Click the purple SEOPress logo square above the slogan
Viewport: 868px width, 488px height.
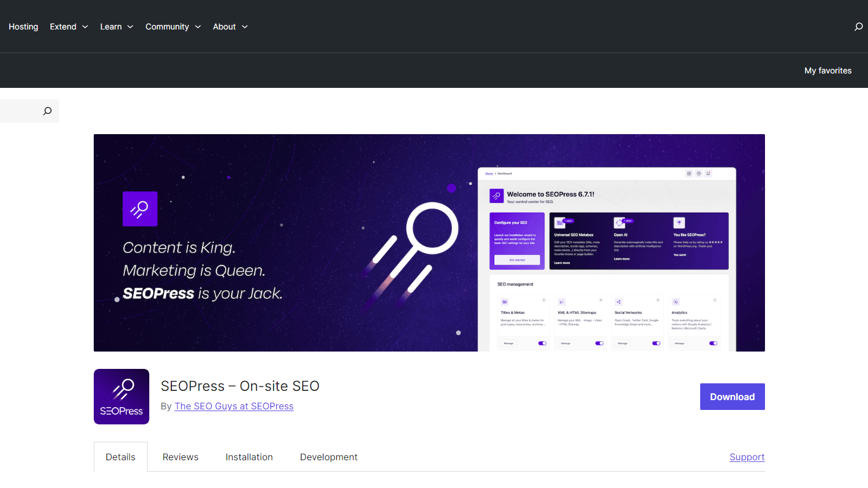coord(140,209)
